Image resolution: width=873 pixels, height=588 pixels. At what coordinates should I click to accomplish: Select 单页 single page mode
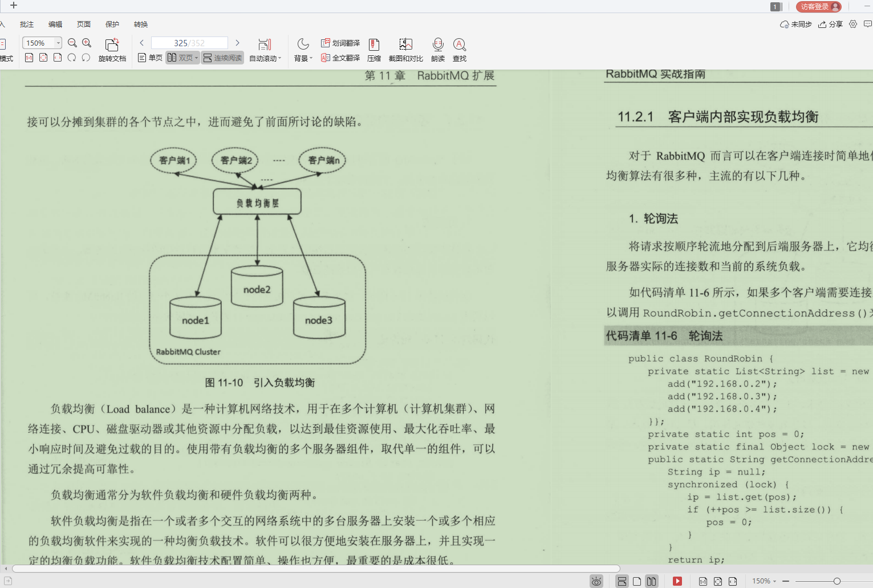pos(150,58)
